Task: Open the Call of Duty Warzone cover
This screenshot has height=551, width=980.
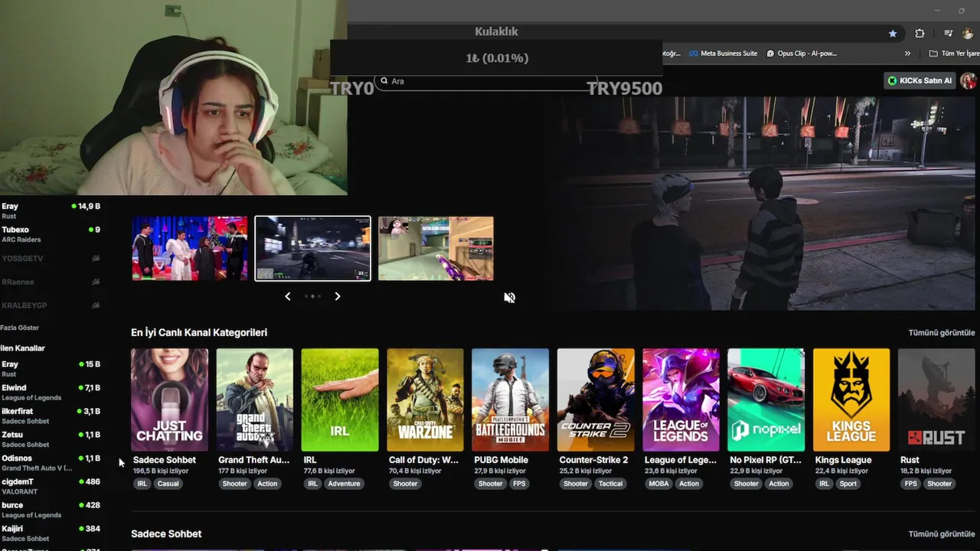Action: 425,399
